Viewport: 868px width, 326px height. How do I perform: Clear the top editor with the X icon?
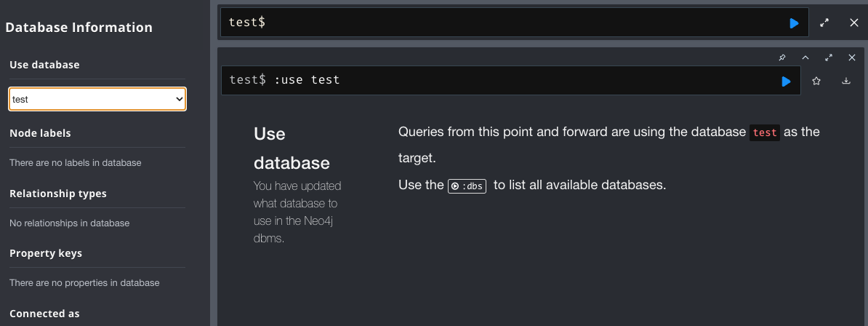click(853, 23)
